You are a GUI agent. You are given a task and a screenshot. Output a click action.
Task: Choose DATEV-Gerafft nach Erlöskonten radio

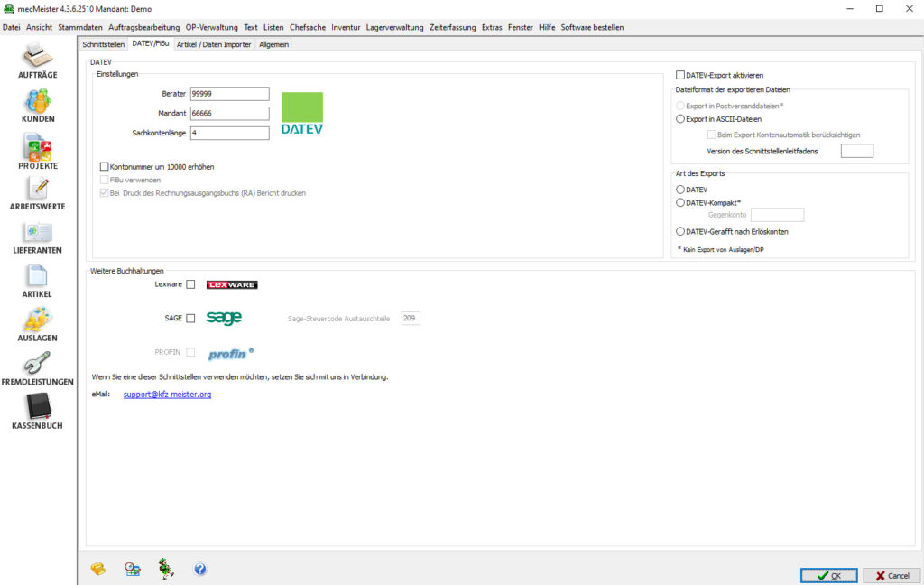coord(680,232)
